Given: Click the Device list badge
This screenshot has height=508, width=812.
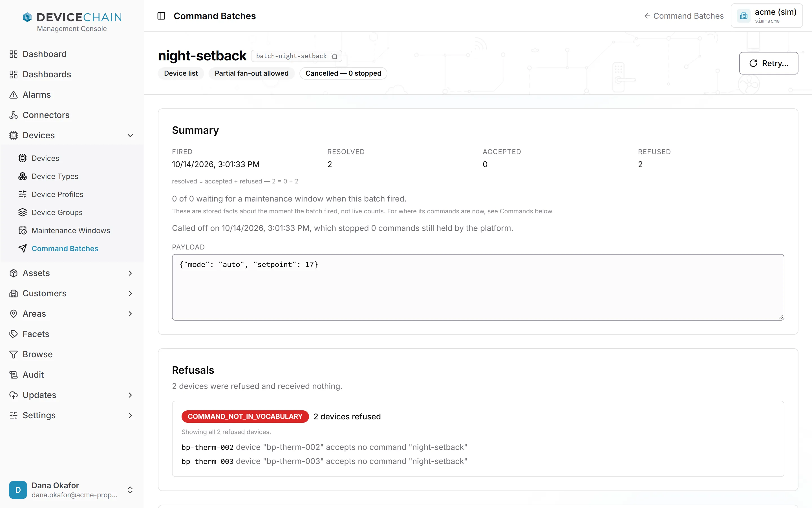Looking at the screenshot, I should [181, 73].
